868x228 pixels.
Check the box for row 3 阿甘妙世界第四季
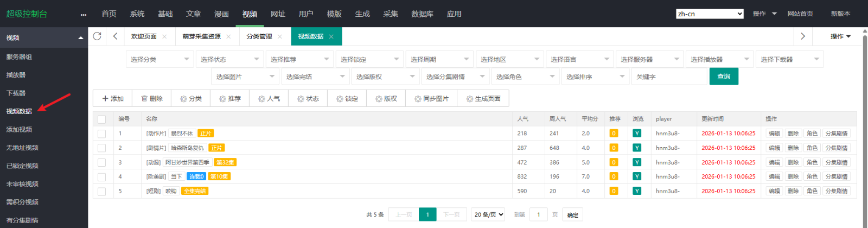pyautogui.click(x=101, y=162)
